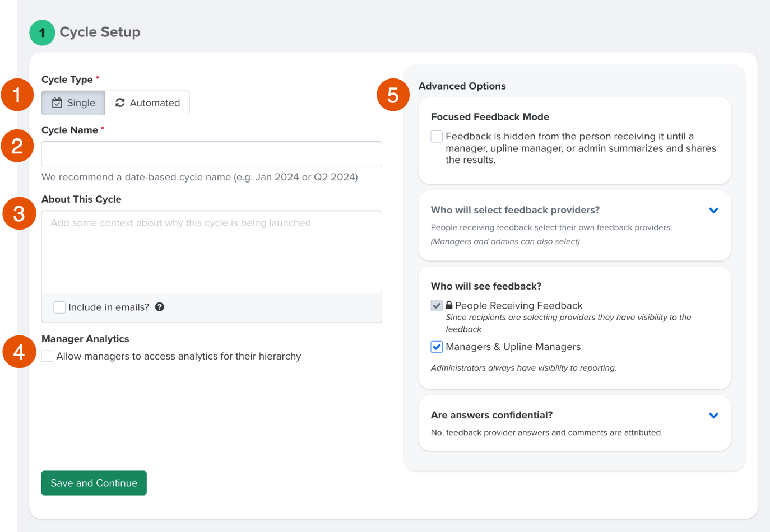The height and width of the screenshot is (532, 770).
Task: Click the green step 1 badge beside Cycle Setup
Action: [x=42, y=32]
